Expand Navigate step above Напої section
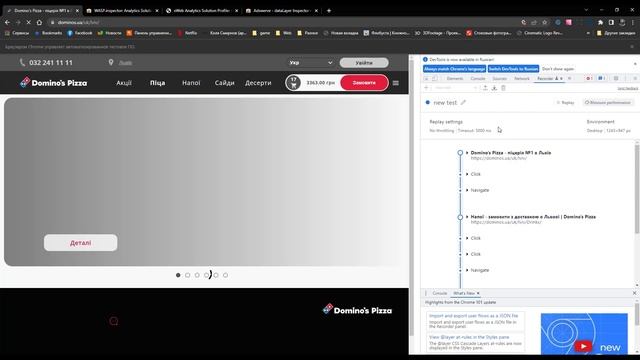Image resolution: width=640 pixels, height=360 pixels. click(467, 190)
